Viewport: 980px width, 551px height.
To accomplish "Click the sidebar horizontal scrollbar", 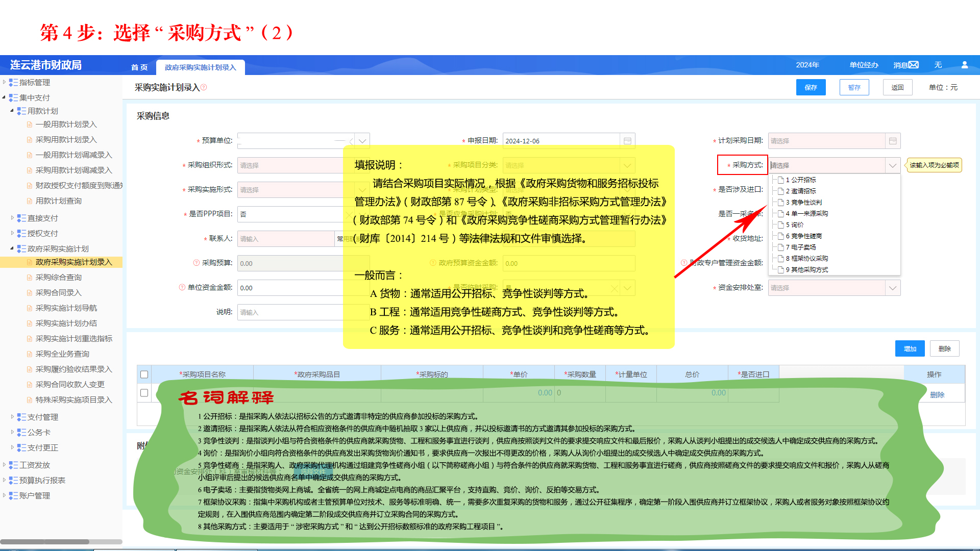I will click(45, 542).
